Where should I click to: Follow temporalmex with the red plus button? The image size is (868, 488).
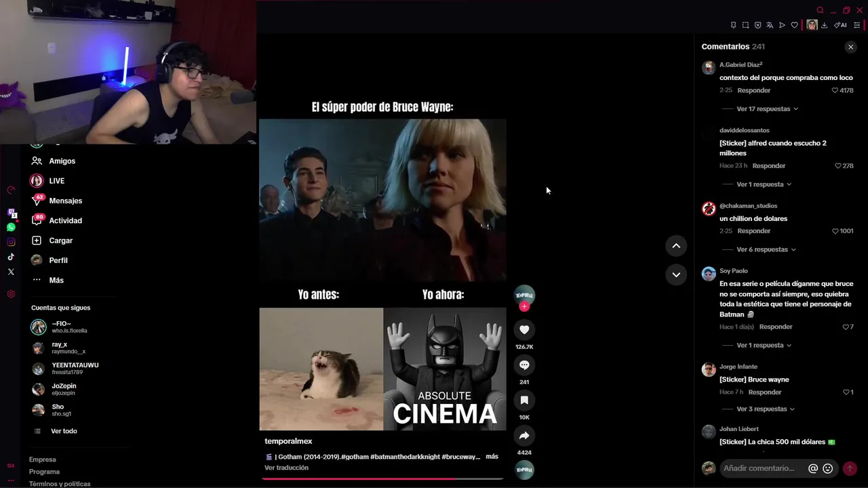[524, 306]
